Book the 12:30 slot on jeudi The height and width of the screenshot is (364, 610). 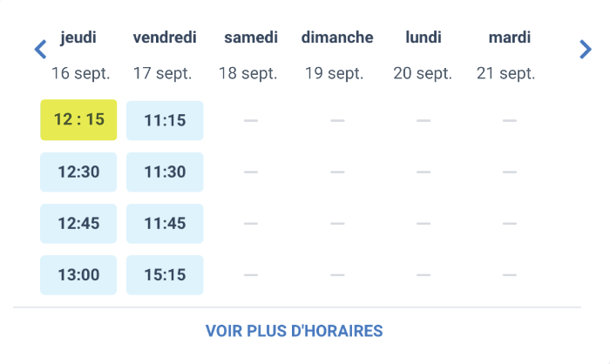[x=78, y=172]
